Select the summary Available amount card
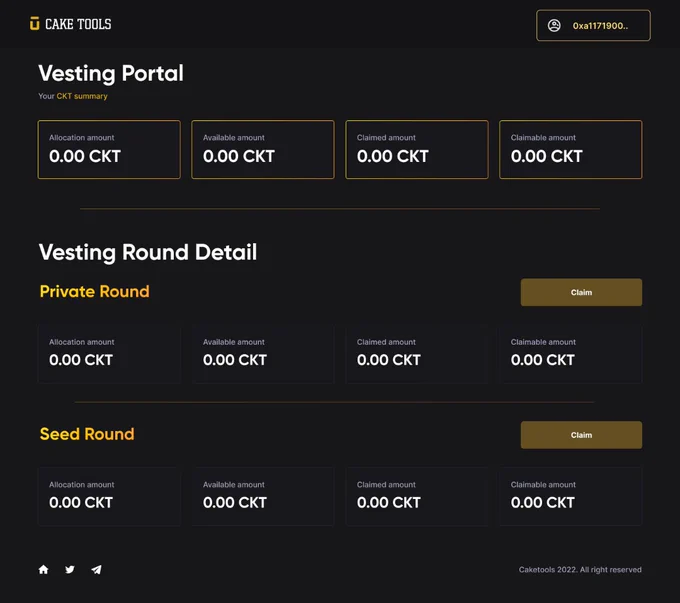Screen dimensions: 680x603 tap(263, 150)
